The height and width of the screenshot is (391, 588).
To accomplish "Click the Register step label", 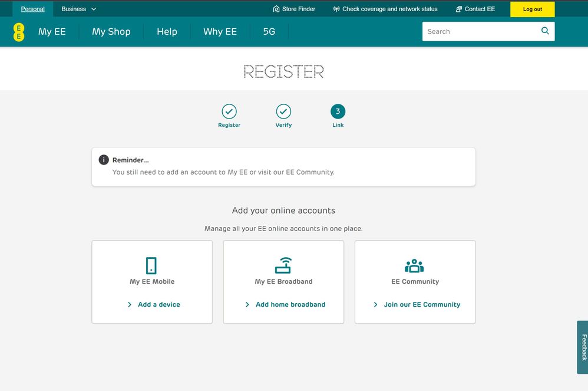I will coord(229,125).
